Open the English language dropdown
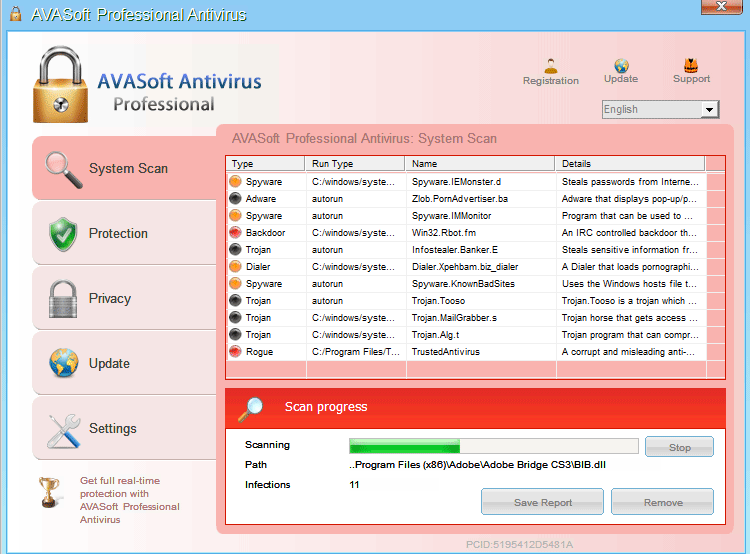Screen dimensions: 750x554 (660, 109)
